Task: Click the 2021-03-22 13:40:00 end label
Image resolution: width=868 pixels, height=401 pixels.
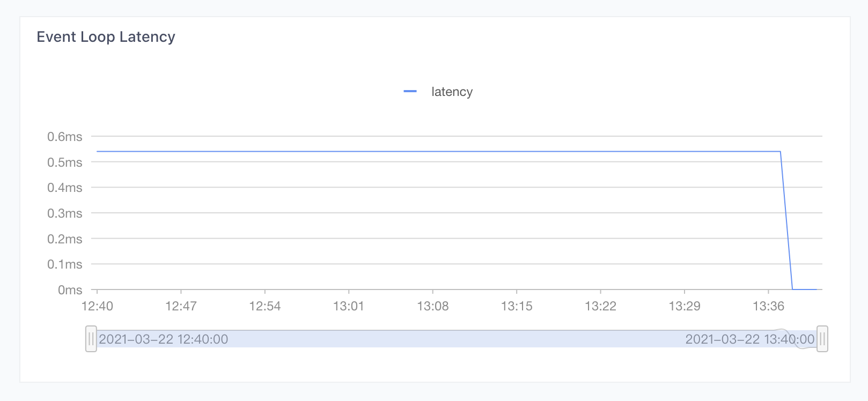Action: pyautogui.click(x=749, y=339)
